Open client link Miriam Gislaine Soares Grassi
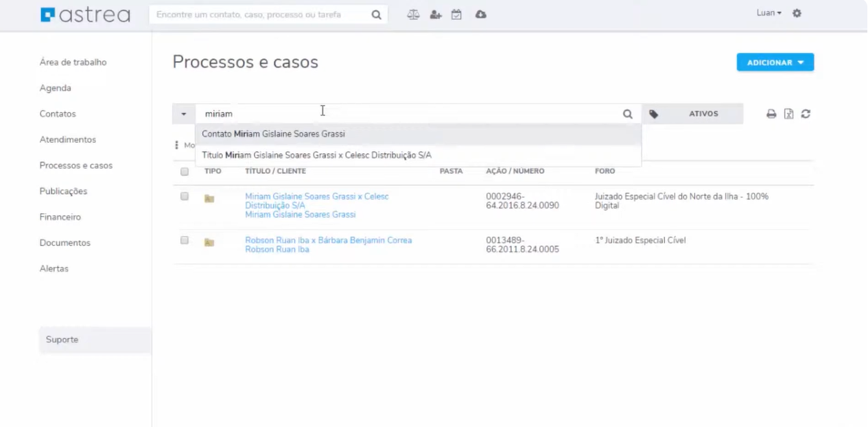Image resolution: width=868 pixels, height=427 pixels. click(301, 215)
